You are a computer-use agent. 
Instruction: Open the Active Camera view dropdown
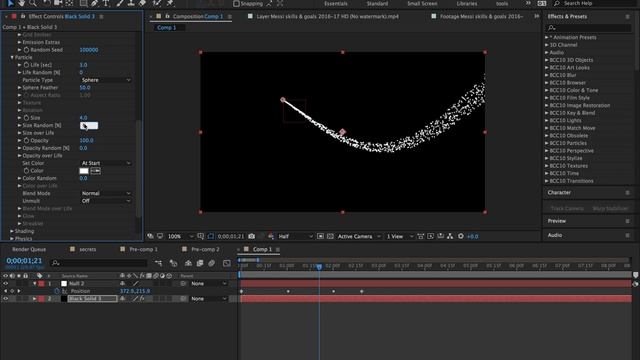(359, 236)
